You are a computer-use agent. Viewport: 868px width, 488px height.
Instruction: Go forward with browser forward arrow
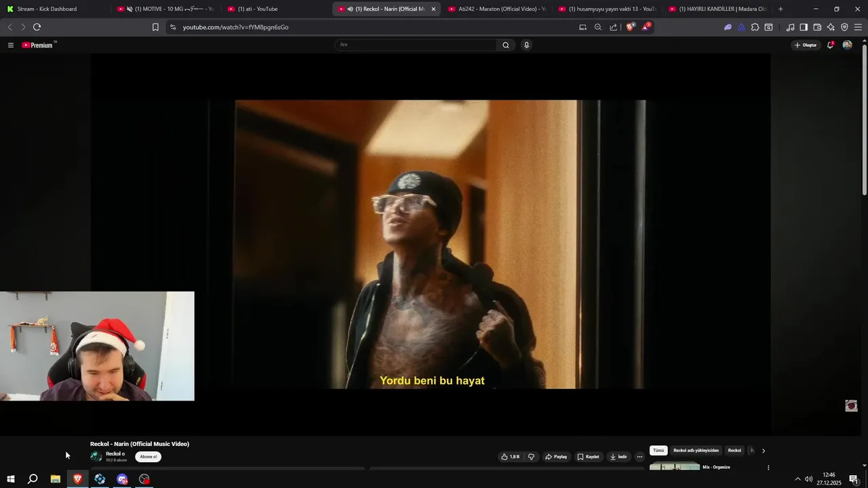click(23, 27)
